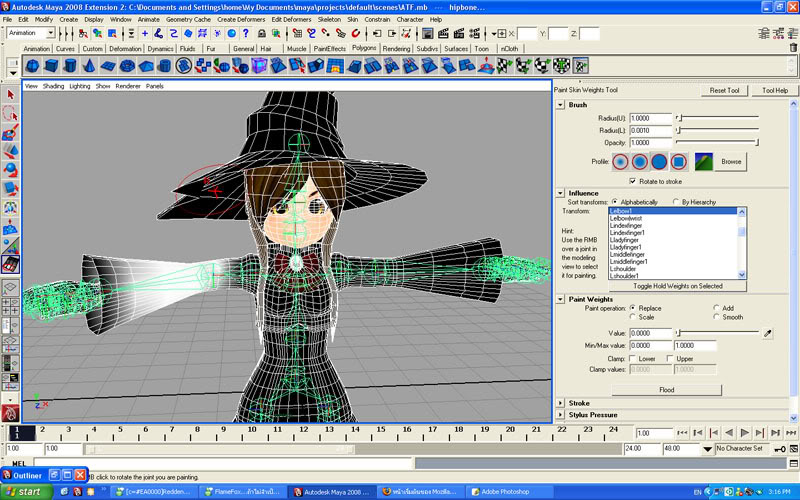Click Toggle Hold Weights on Selected
The width and height of the screenshot is (800, 500).
678,286
